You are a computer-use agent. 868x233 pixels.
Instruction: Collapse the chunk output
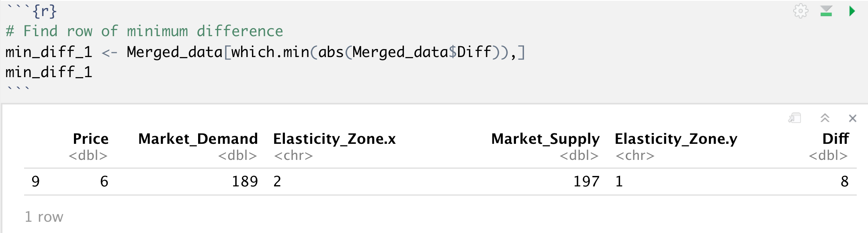click(x=825, y=118)
